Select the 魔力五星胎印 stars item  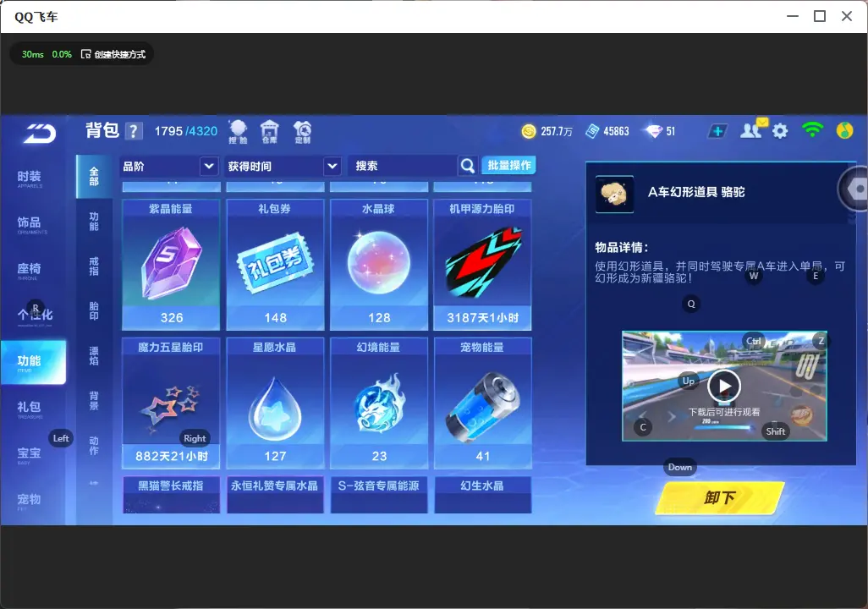(x=171, y=403)
